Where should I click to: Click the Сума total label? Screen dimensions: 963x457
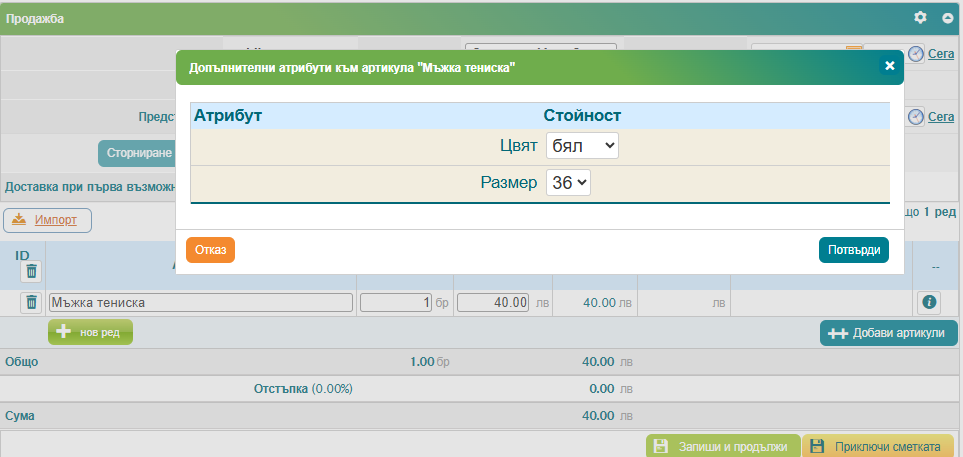click(20, 416)
